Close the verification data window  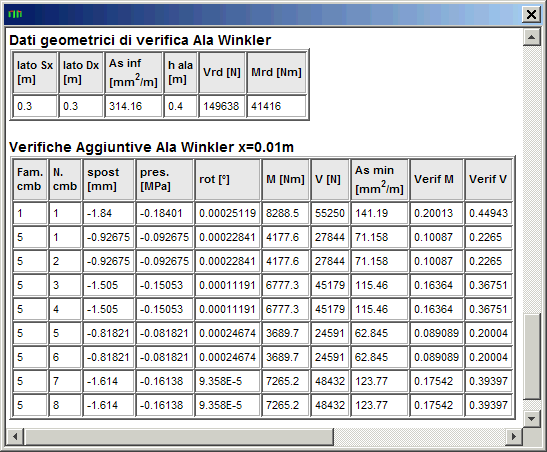[x=531, y=14]
